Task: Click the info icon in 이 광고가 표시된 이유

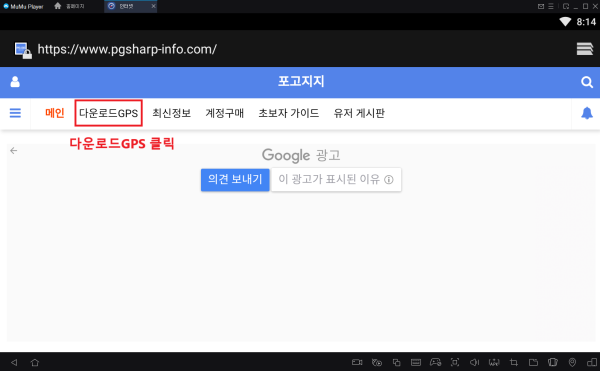Action: pyautogui.click(x=389, y=179)
